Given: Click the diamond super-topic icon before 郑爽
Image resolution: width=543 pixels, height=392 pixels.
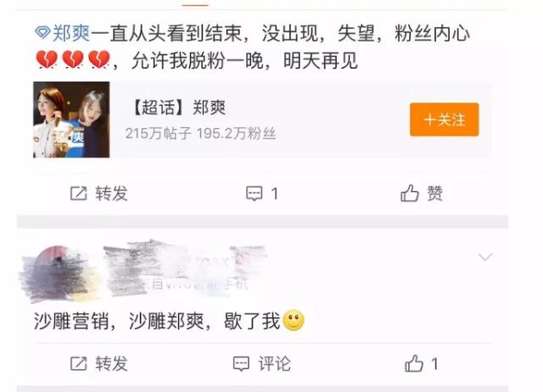Looking at the screenshot, I should point(42,33).
